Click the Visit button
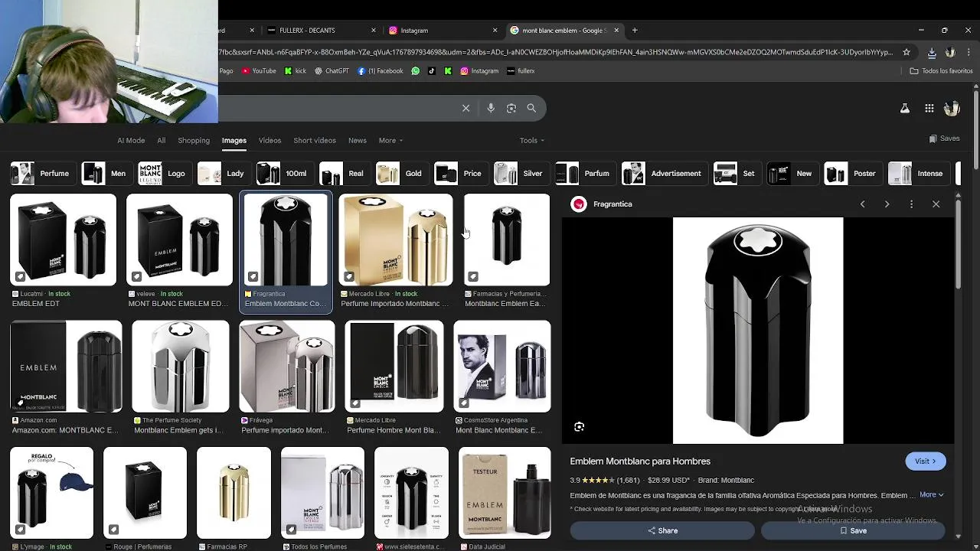 tap(926, 461)
